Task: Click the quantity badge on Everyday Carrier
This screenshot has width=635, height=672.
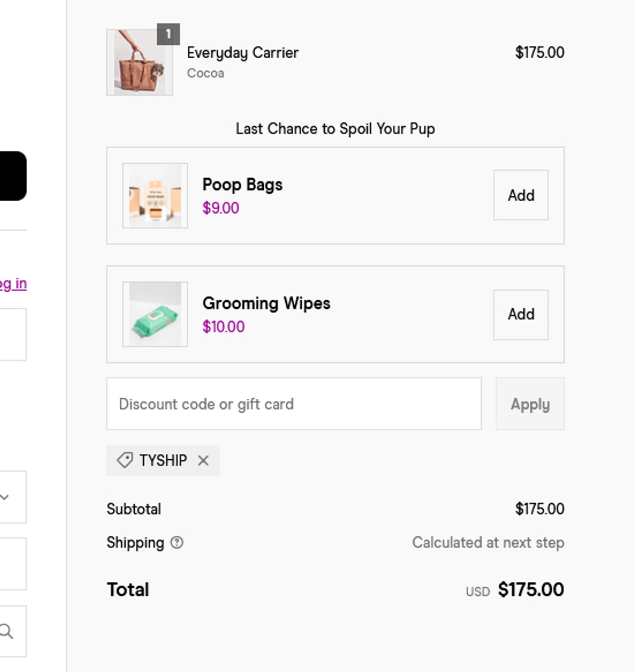Action: (x=168, y=34)
